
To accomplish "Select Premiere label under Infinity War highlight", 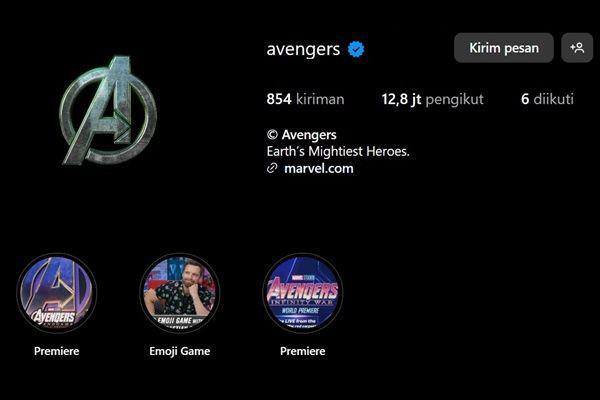I will click(303, 351).
